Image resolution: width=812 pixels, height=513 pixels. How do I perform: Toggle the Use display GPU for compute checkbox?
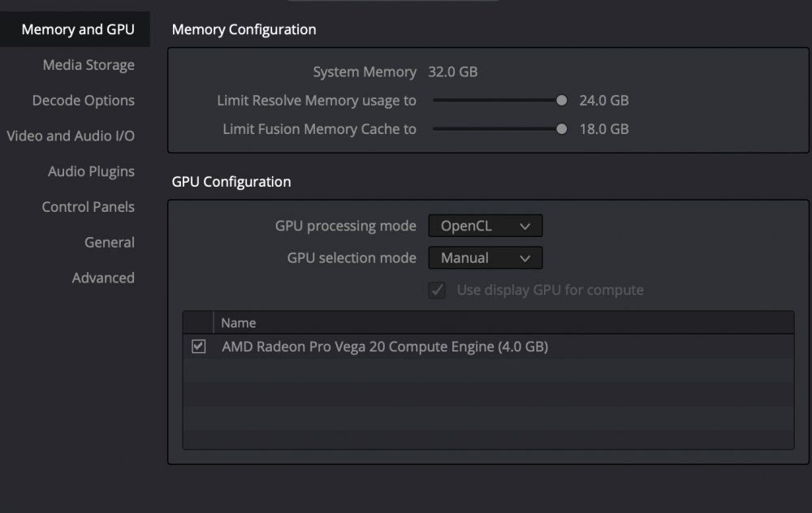(x=437, y=290)
